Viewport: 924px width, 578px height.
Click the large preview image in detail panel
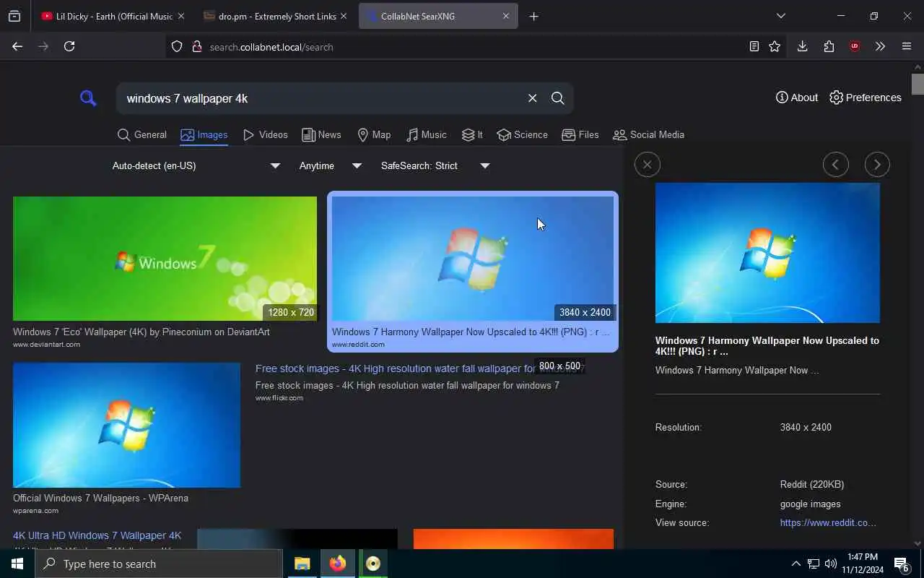pos(767,253)
